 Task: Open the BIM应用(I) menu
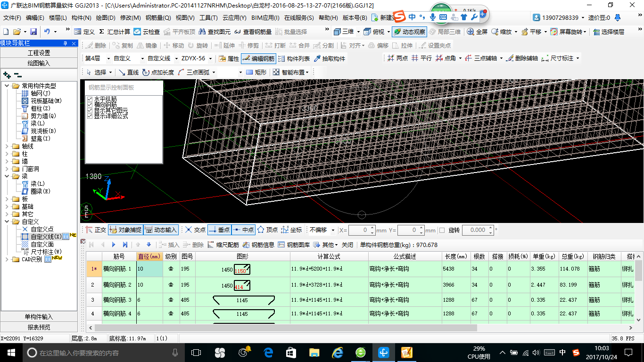click(265, 18)
